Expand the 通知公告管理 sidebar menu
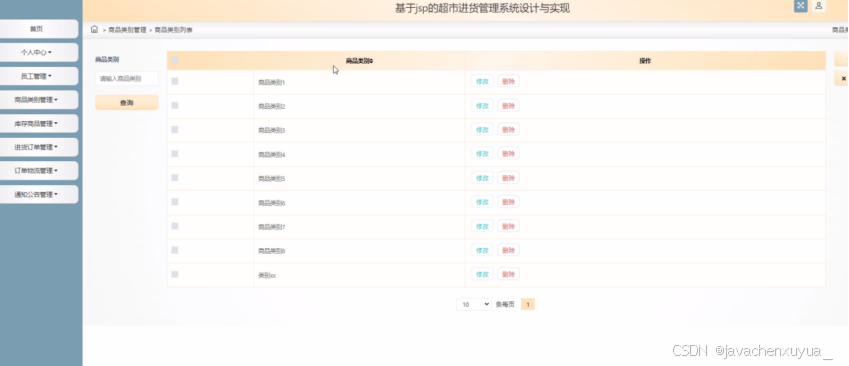The image size is (849, 366). coord(37,194)
